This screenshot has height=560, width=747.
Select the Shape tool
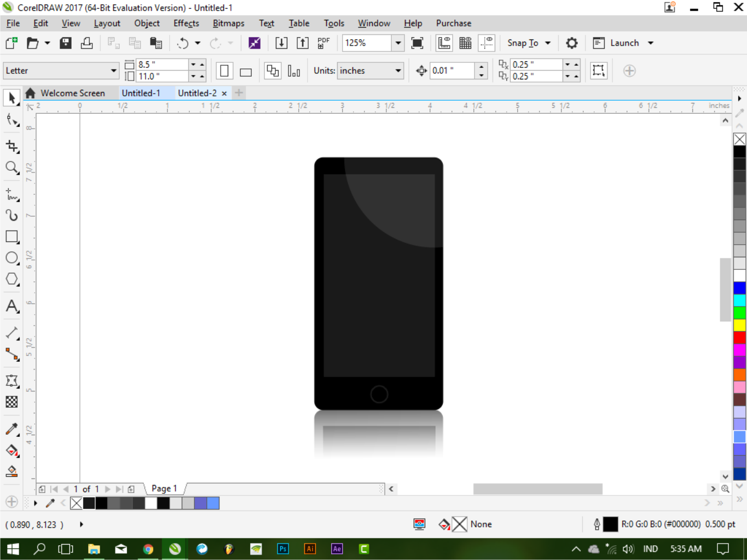(11, 119)
